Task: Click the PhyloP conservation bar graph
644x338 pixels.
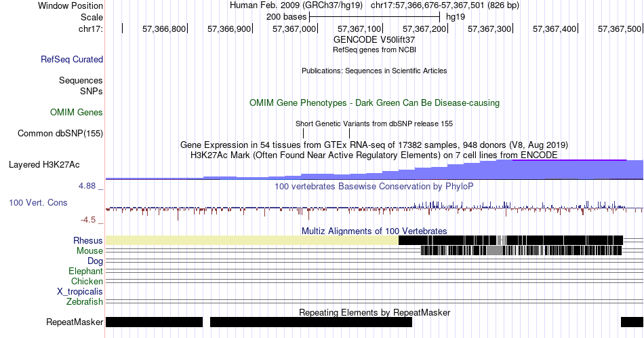Action: coord(374,209)
